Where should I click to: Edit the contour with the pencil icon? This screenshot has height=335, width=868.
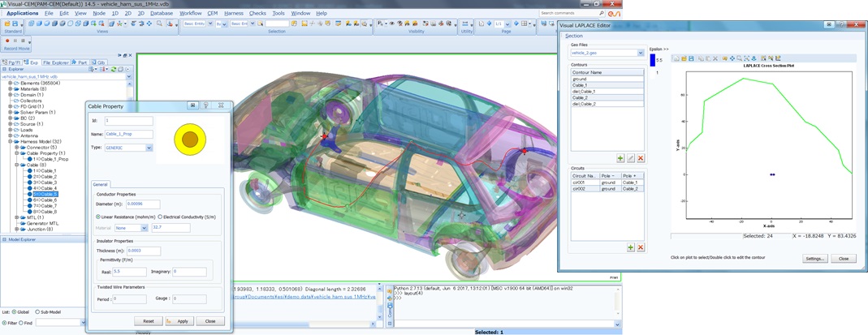click(631, 159)
